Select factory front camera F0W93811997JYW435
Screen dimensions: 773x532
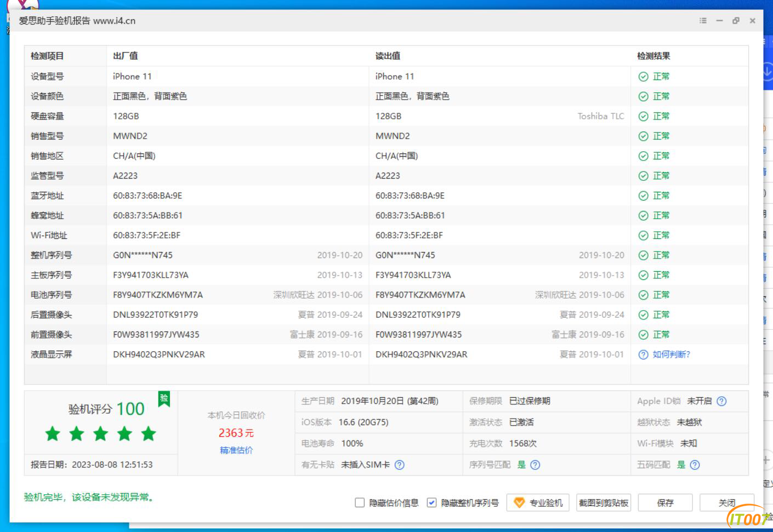156,335
